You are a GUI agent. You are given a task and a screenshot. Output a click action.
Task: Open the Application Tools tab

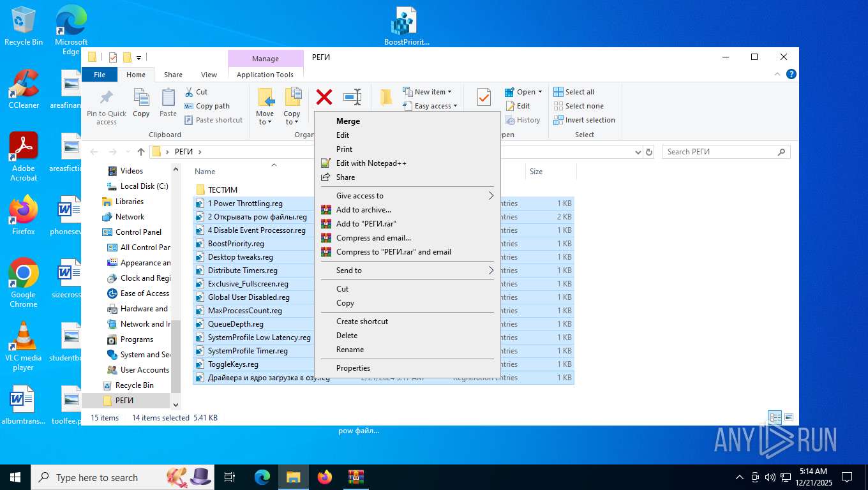click(265, 75)
